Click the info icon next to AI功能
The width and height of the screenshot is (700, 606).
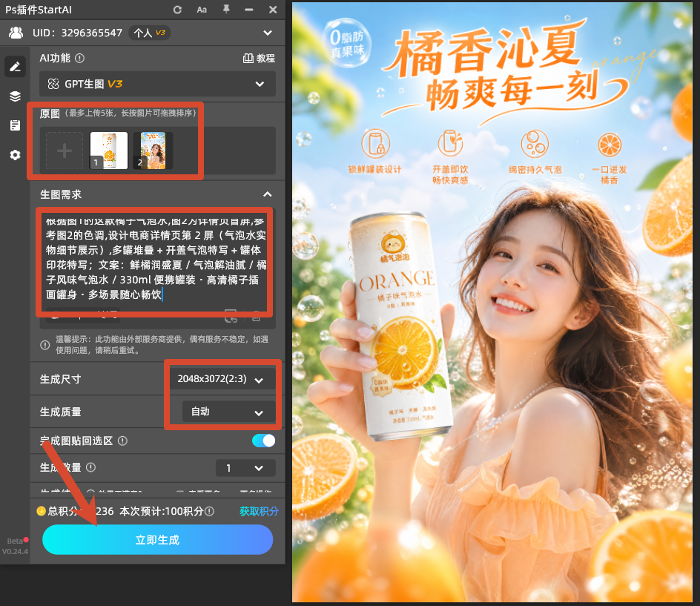point(80,58)
